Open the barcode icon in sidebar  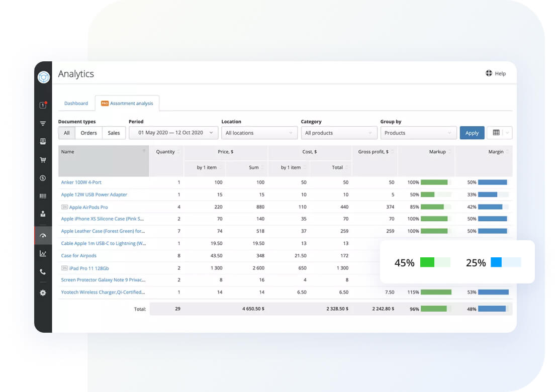(43, 196)
